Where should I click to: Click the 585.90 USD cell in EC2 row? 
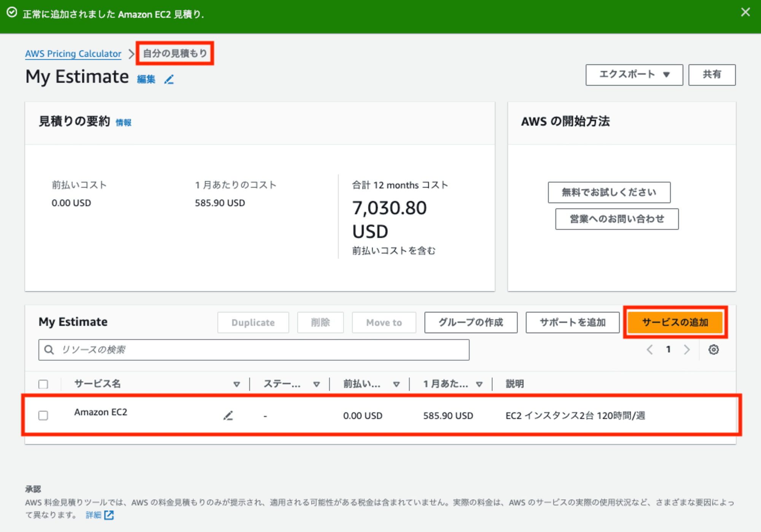pos(448,416)
